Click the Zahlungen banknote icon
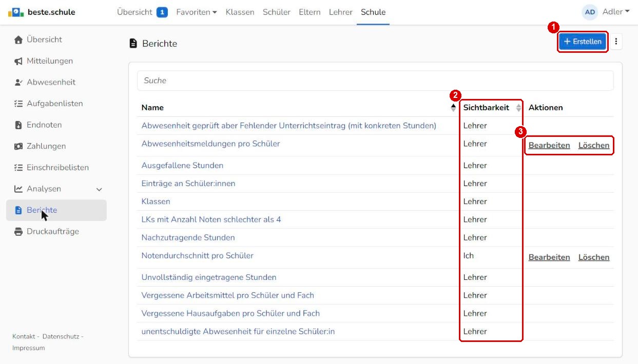 [18, 146]
